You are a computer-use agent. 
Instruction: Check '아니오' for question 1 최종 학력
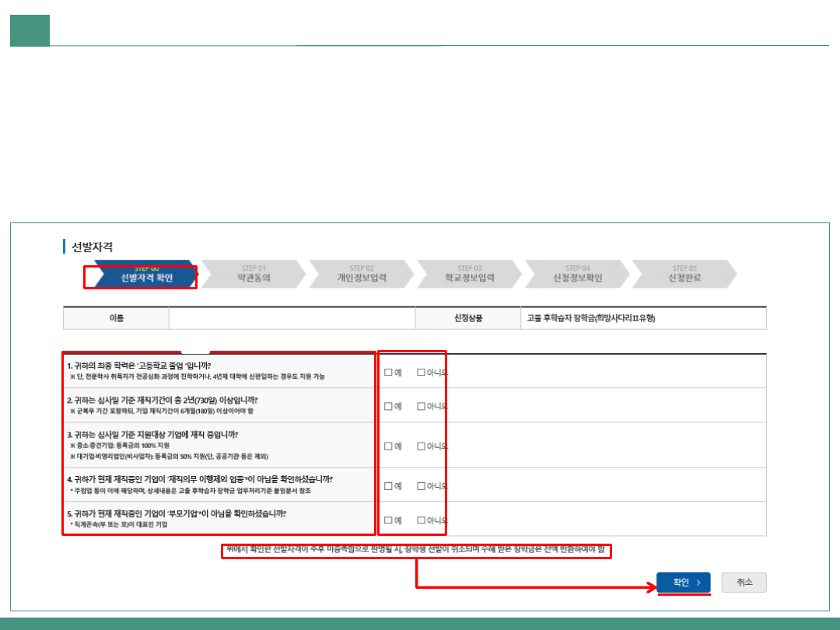pyautogui.click(x=421, y=372)
